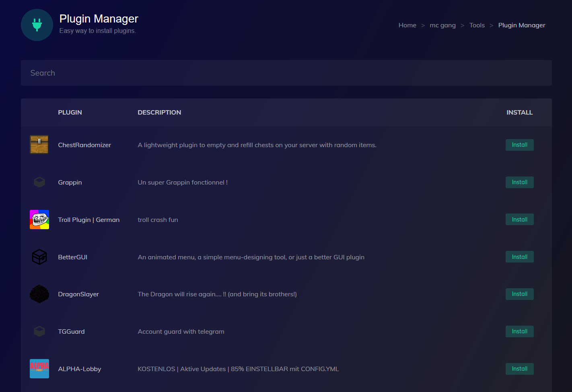
Task: Click 'Un super Grappin fonctionnel !' description
Action: (183, 183)
